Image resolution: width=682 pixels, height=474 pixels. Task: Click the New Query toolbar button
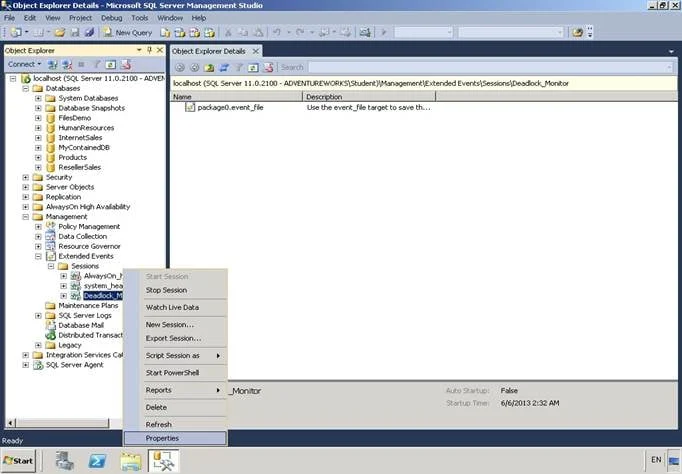pyautogui.click(x=127, y=33)
